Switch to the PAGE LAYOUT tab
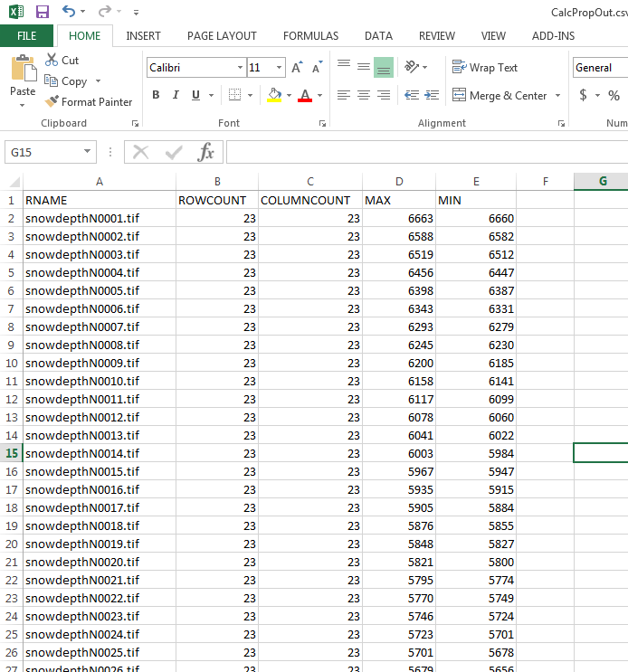This screenshot has height=672, width=628. click(222, 36)
